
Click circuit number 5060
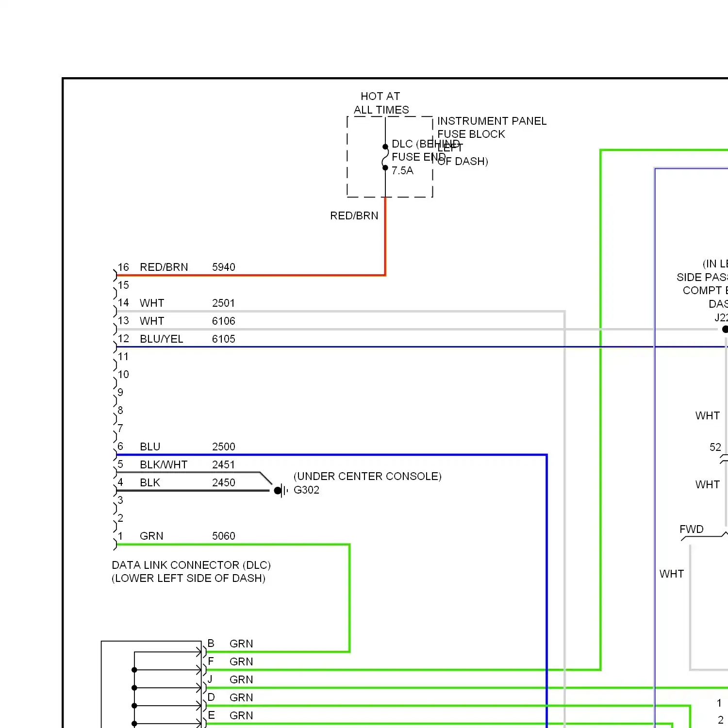pos(223,536)
